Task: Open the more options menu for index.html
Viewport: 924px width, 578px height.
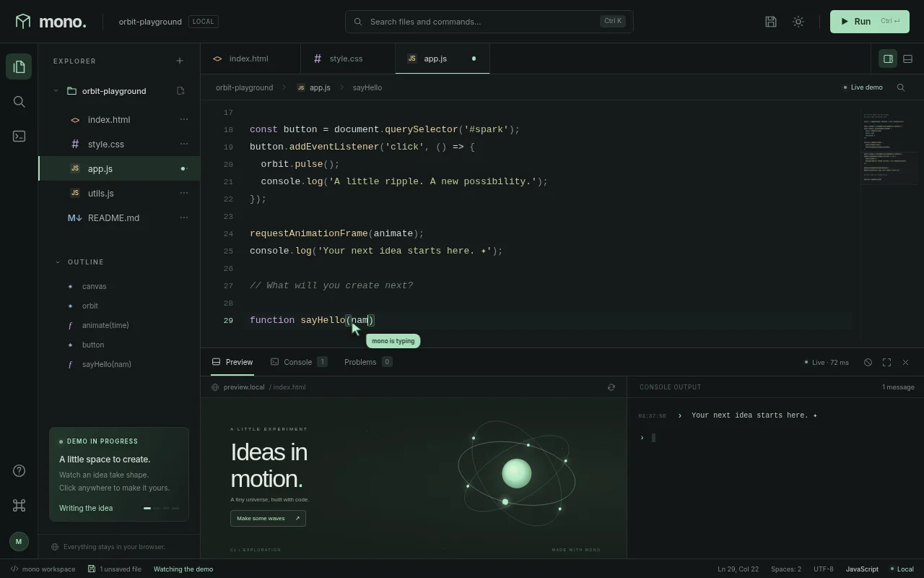Action: click(184, 120)
